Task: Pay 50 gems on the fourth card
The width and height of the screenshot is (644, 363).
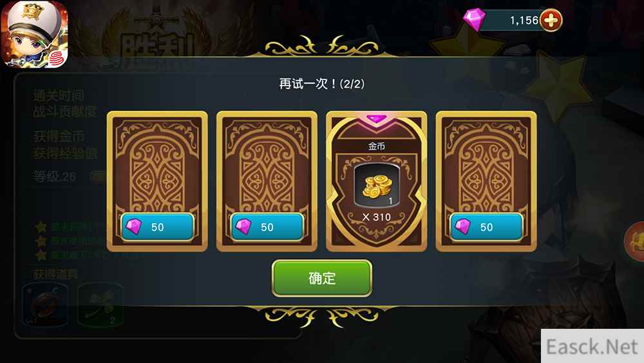Action: pos(486,227)
